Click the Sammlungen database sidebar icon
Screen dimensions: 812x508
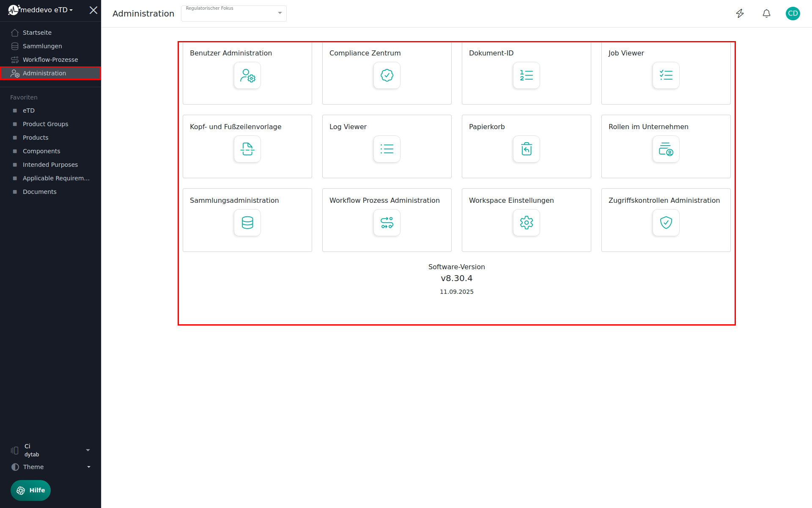[15, 46]
